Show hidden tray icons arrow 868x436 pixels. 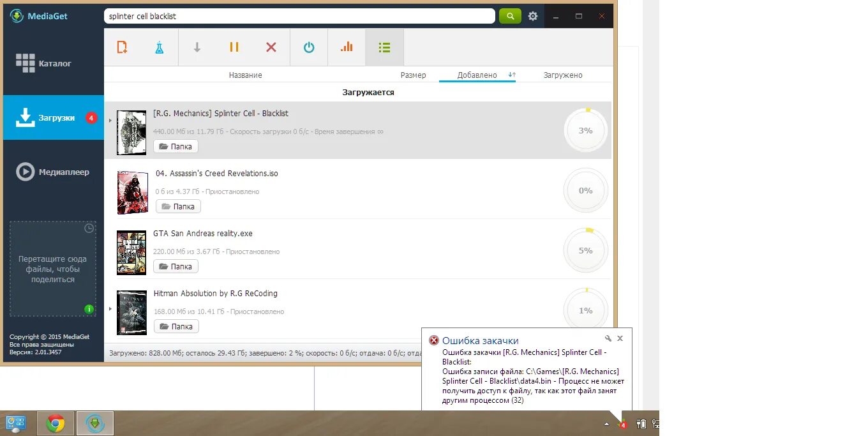pos(606,424)
